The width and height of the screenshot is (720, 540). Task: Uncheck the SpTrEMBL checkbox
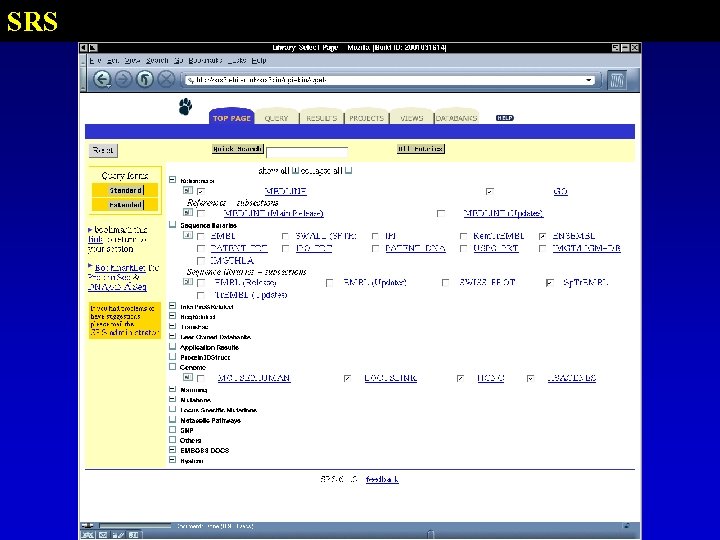550,283
